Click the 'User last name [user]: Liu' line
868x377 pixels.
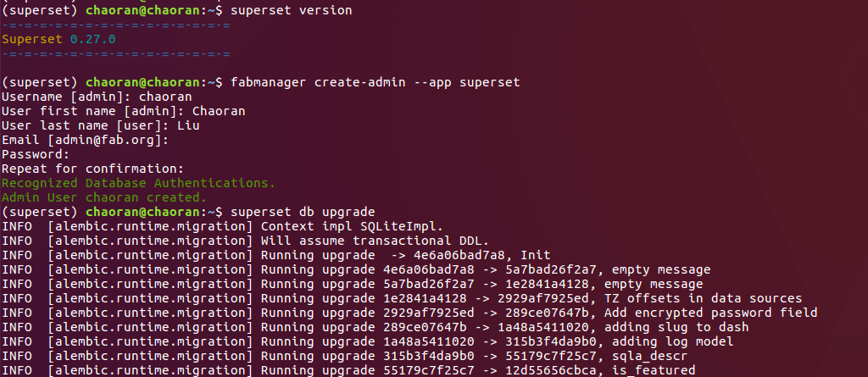coord(101,125)
